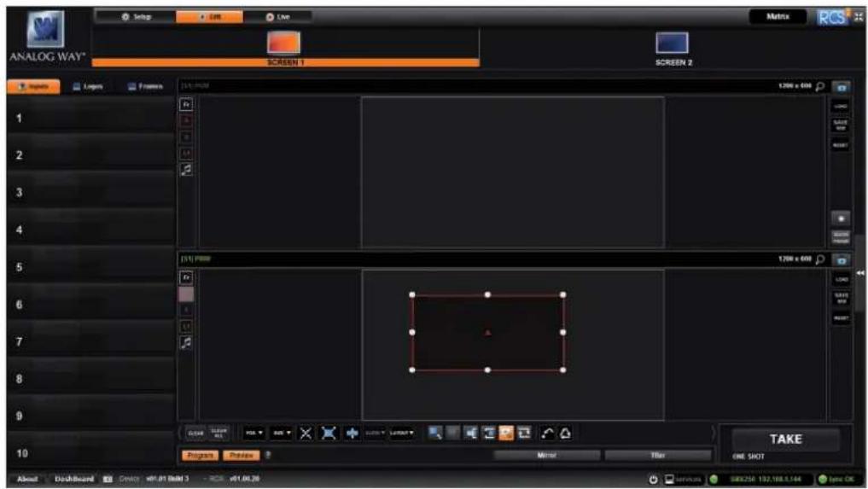The height and width of the screenshot is (489, 868).
Task: Click the Preview zoom magnifier icon
Action: coord(820,259)
